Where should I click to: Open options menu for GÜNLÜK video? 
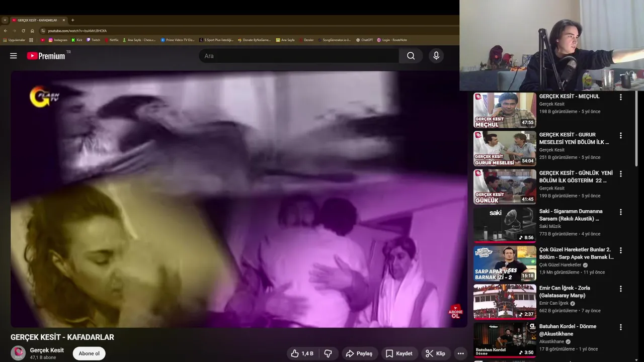pos(620,173)
